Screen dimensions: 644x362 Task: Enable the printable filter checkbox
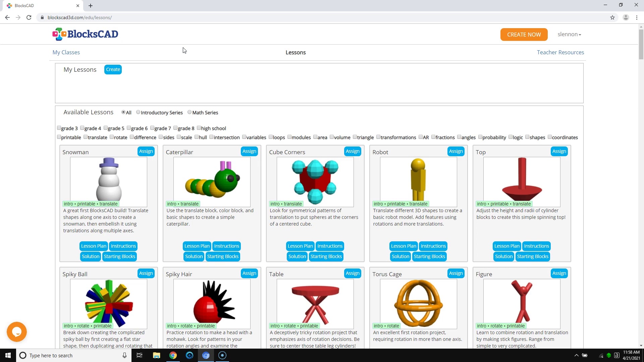tap(59, 137)
